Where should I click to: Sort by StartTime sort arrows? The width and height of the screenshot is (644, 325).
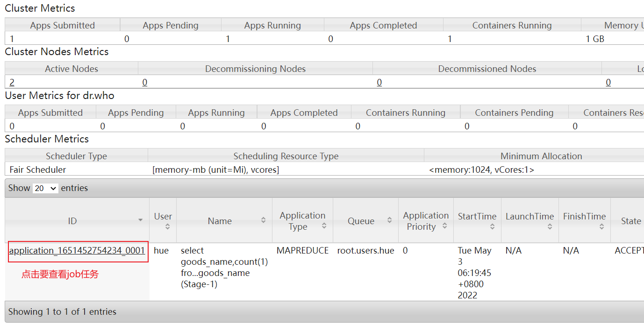click(x=492, y=226)
